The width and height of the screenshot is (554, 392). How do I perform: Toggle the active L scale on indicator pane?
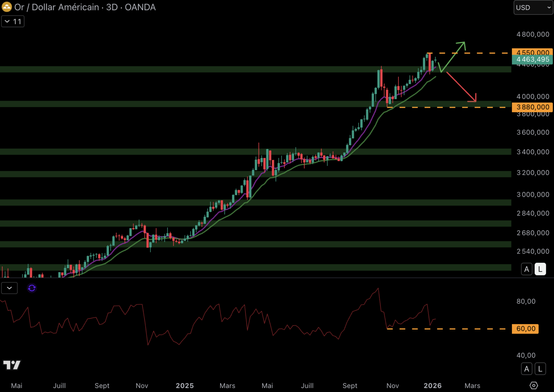(540, 368)
